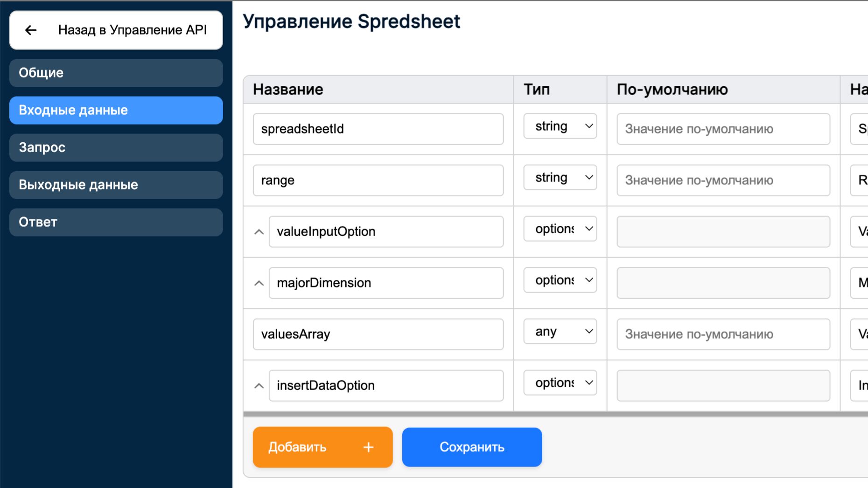This screenshot has height=488, width=868.
Task: Switch to the Запрос section
Action: click(116, 147)
